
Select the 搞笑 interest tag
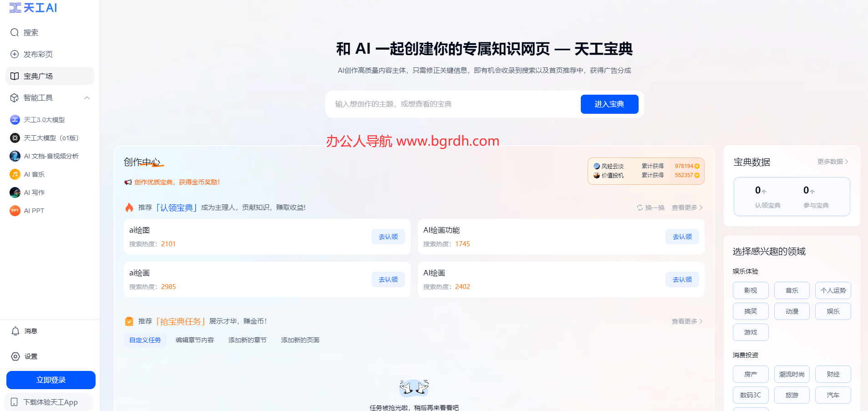tap(751, 311)
